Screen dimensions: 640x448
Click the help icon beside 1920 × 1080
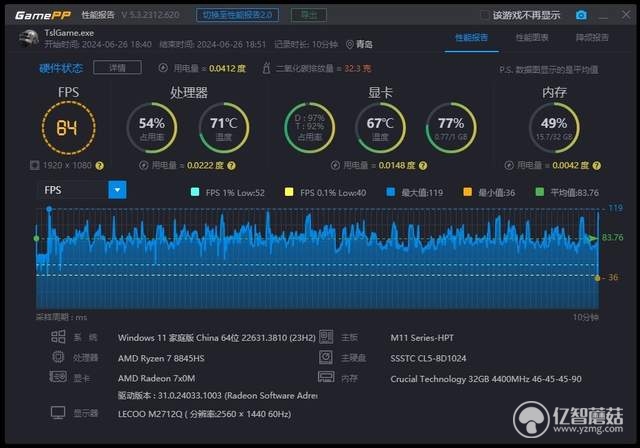pos(100,166)
